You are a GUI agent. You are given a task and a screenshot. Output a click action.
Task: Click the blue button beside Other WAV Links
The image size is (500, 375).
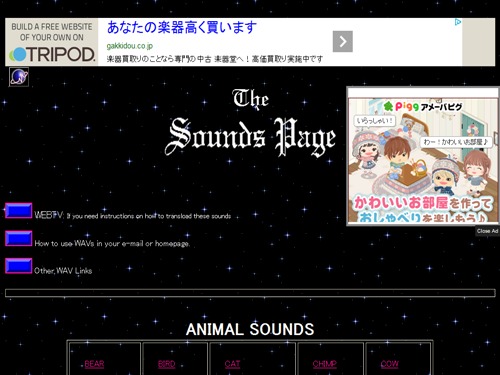point(19,266)
